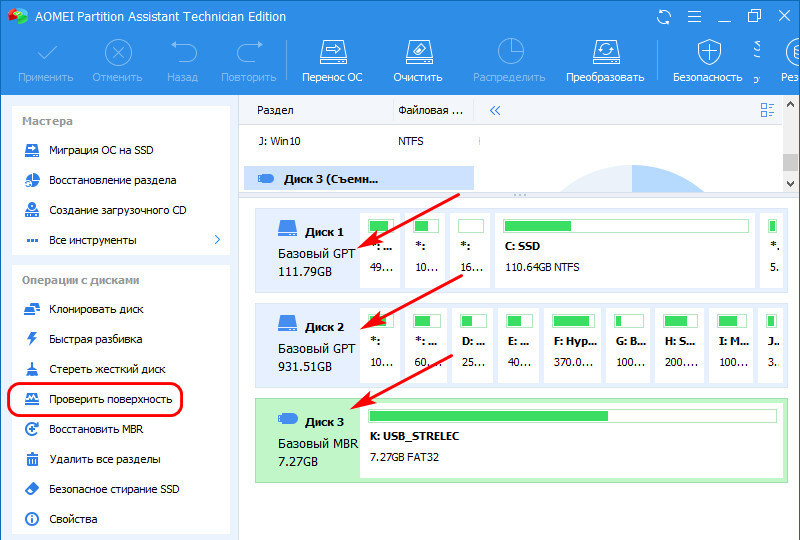800x540 pixels.
Task: Select Диск 1 Базовый GPT disk header
Action: tap(310, 250)
